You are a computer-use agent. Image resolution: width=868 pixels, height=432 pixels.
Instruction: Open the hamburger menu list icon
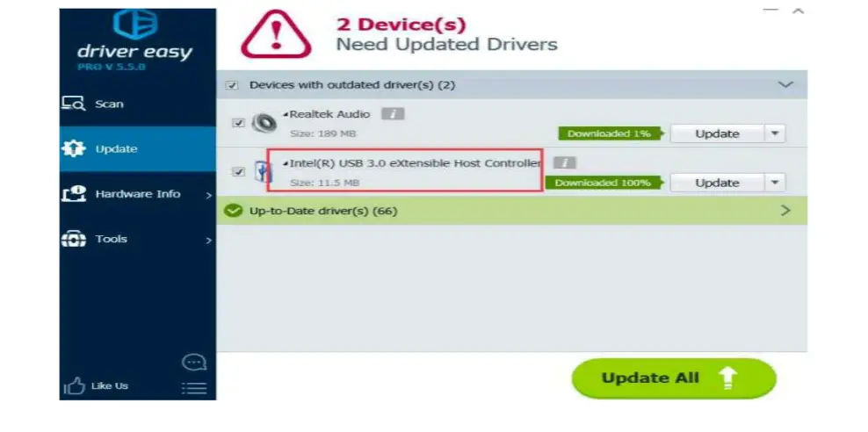point(194,388)
